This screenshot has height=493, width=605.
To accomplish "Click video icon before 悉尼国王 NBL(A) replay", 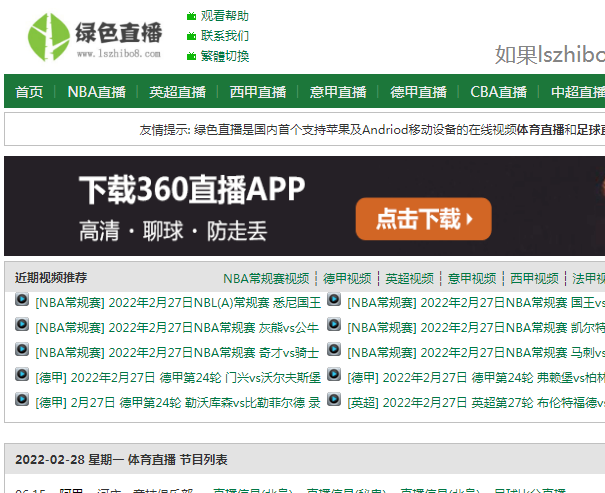I will [x=22, y=301].
